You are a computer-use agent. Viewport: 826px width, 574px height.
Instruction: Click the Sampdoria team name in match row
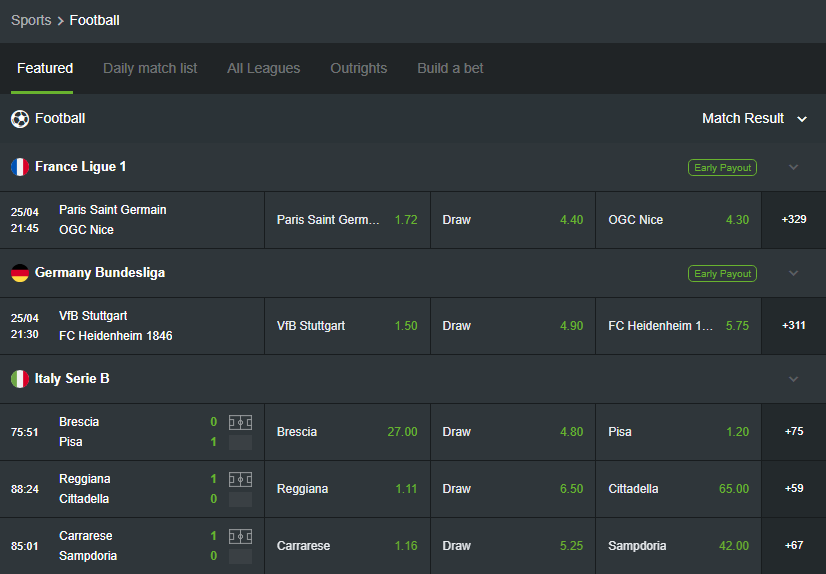click(x=88, y=556)
